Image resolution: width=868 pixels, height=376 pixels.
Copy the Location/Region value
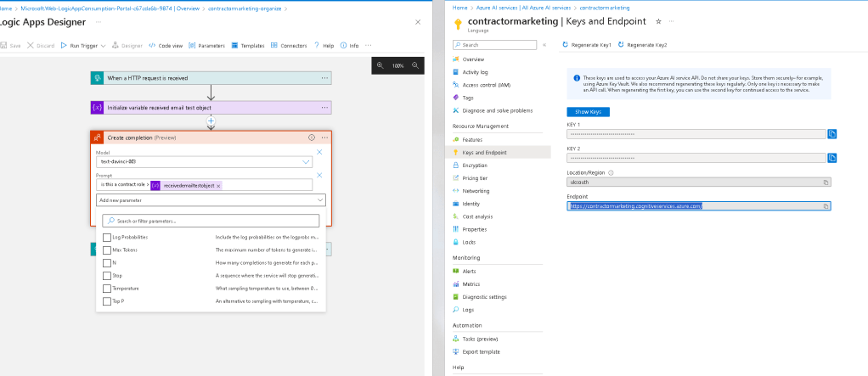[x=826, y=182]
